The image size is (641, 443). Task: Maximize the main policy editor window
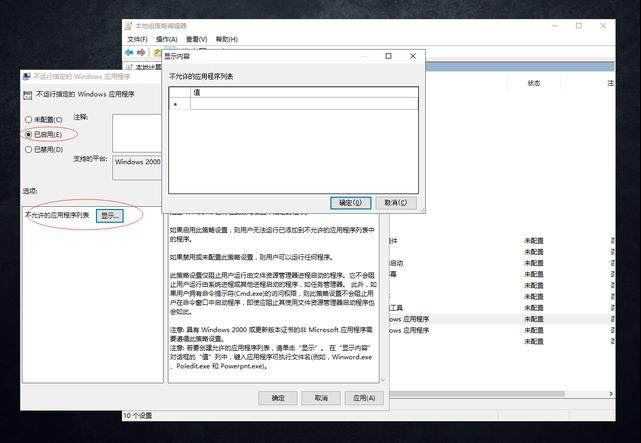(x=579, y=26)
